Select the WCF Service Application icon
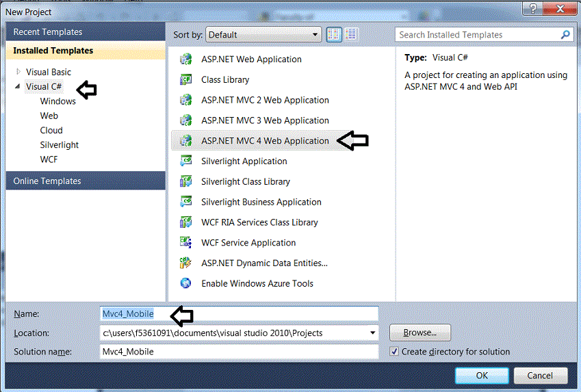Image resolution: width=581 pixels, height=392 pixels. click(x=185, y=243)
